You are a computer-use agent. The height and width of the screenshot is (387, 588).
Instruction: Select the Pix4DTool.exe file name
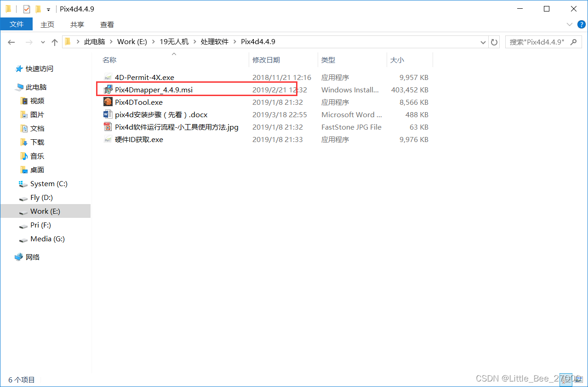(139, 102)
